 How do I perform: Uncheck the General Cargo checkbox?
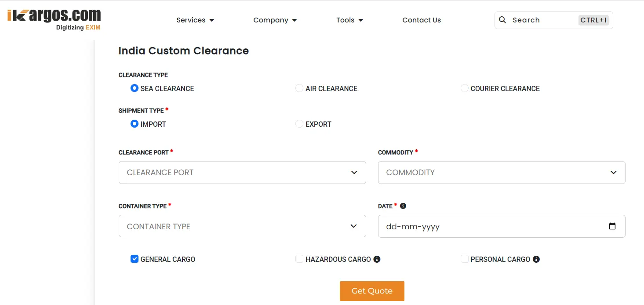pos(135,259)
